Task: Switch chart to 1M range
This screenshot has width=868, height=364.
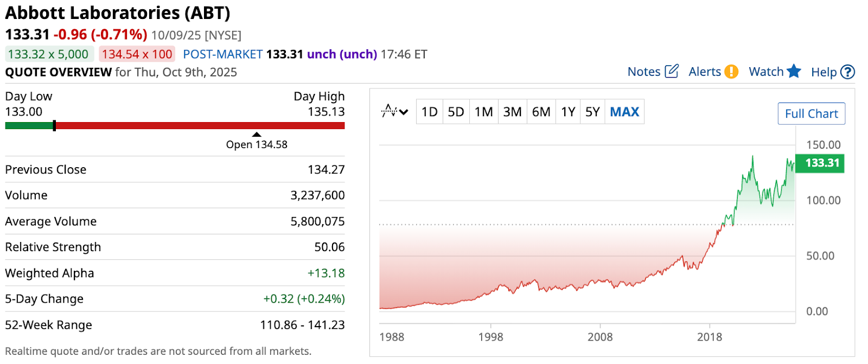Action: [x=483, y=112]
